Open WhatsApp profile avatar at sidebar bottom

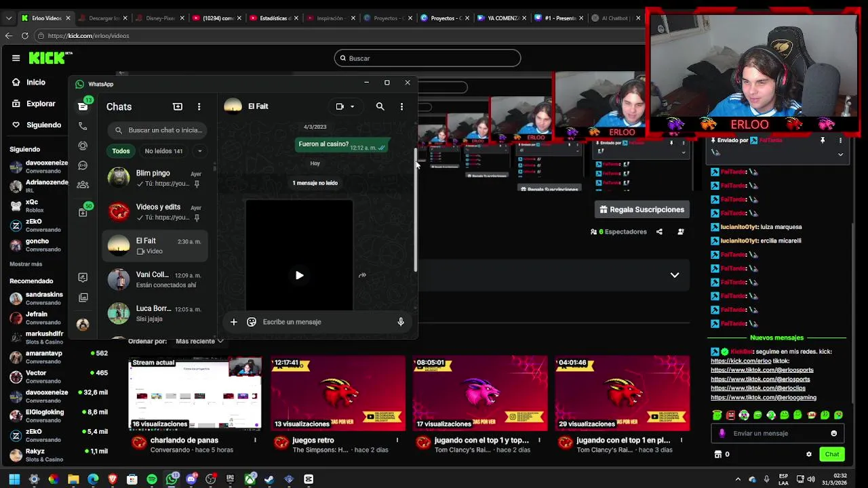(83, 325)
